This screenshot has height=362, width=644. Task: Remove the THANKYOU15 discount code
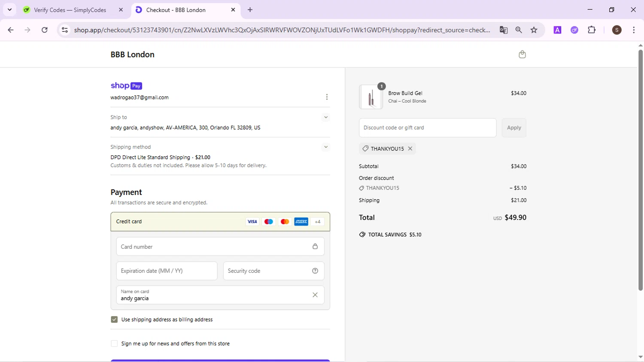410,149
